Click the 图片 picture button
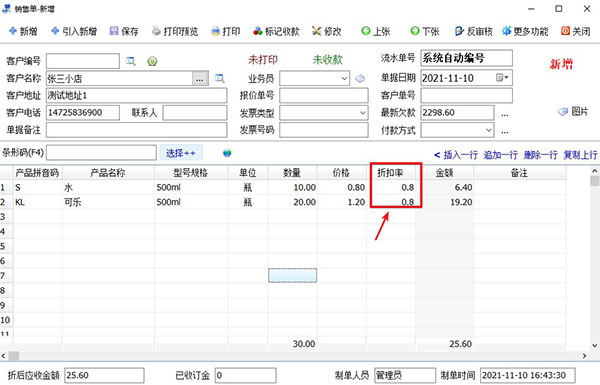 (573, 111)
